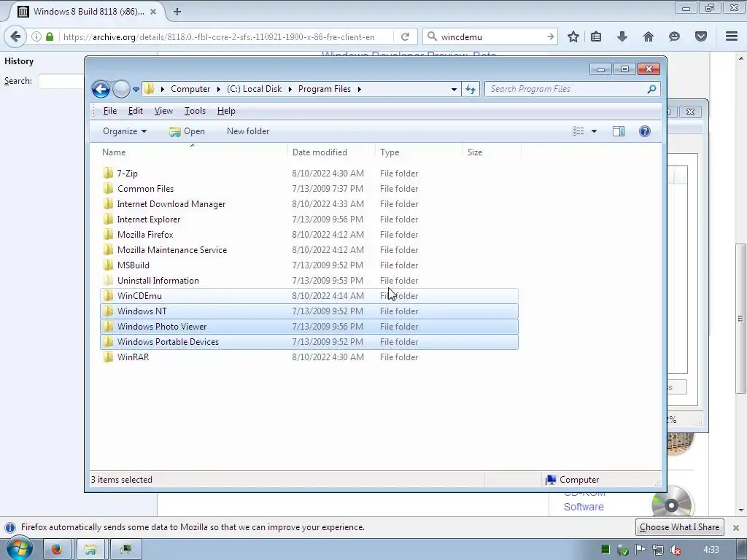This screenshot has height=560, width=747.
Task: Select the Common Files folder
Action: pos(309,189)
